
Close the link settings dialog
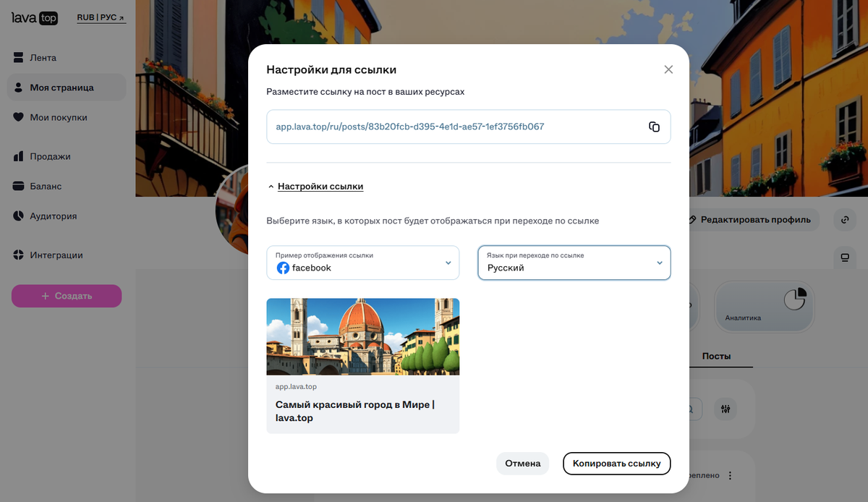pyautogui.click(x=668, y=69)
